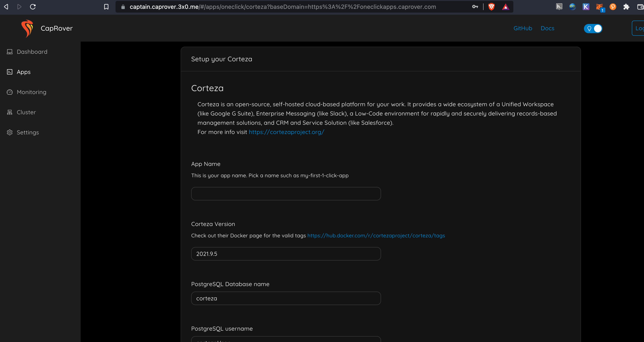
Task: Click the orange P extension icon
Action: [613, 7]
